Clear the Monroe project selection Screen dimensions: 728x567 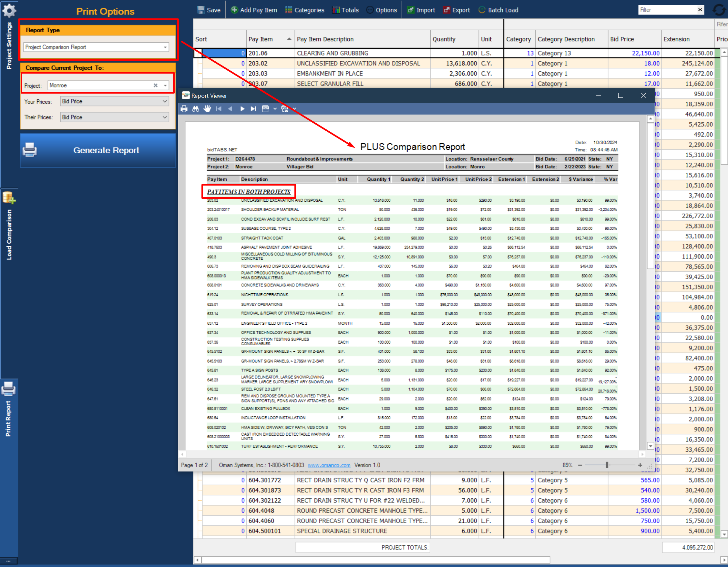pos(155,86)
